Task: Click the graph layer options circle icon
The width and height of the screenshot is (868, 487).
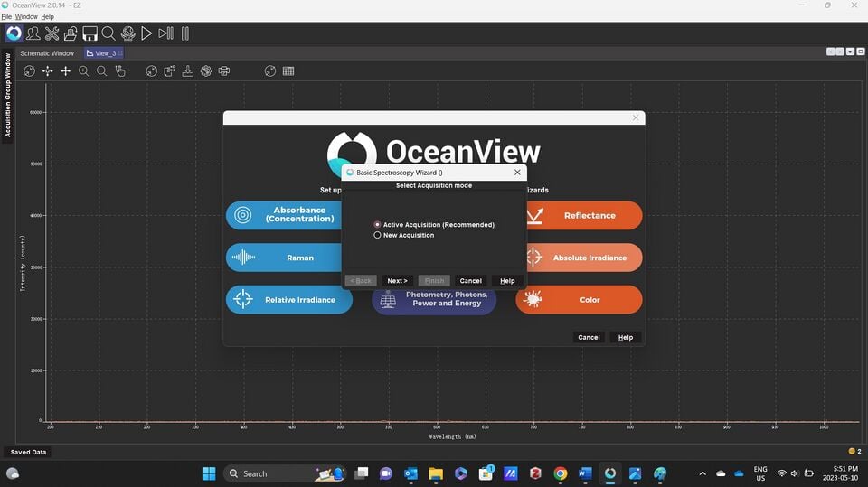Action: tap(152, 70)
